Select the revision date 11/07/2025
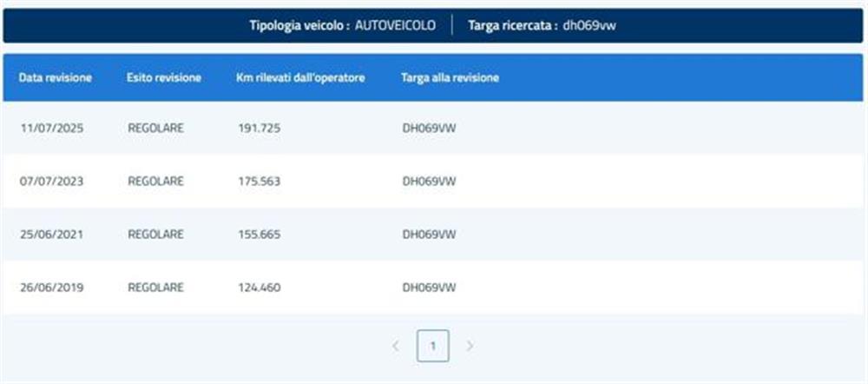Viewport: 868px width, 384px height. click(52, 129)
